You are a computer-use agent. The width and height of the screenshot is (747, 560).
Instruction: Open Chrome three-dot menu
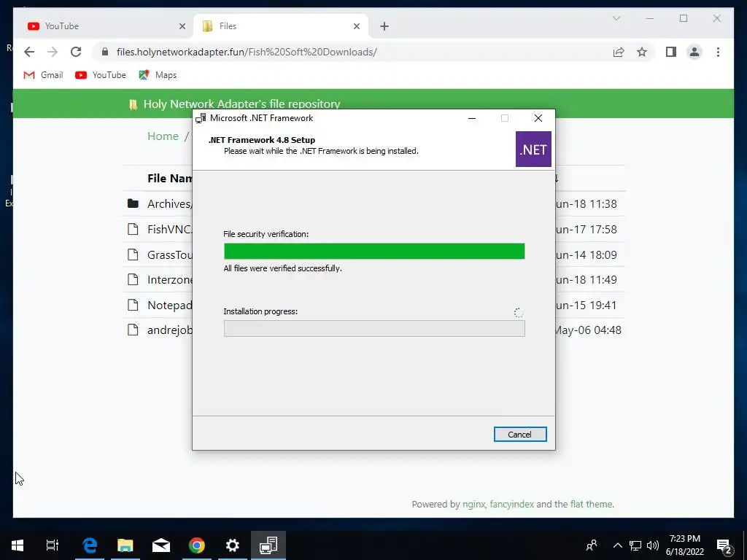tap(718, 52)
